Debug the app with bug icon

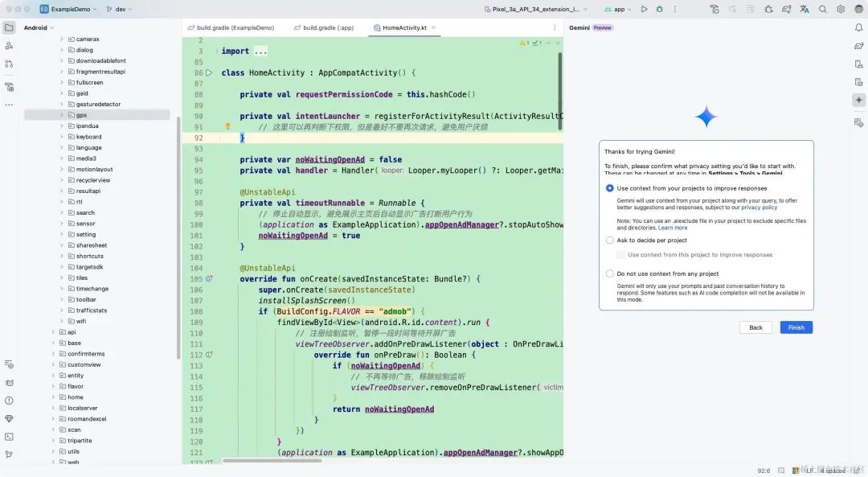[x=659, y=9]
